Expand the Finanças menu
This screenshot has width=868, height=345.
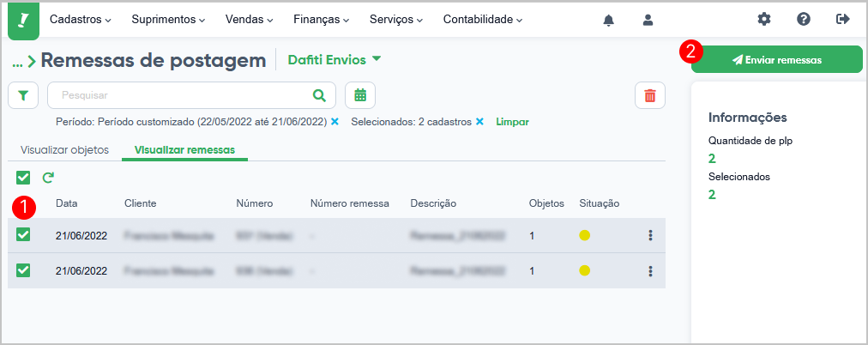pyautogui.click(x=321, y=20)
